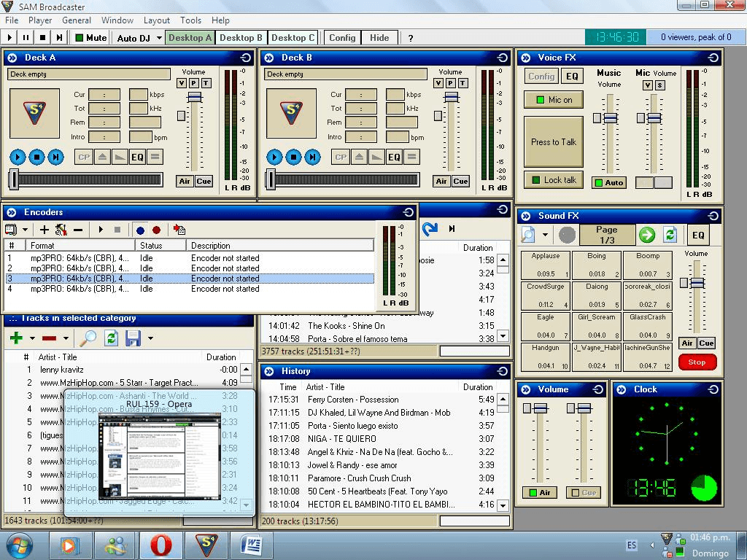Open the EQ on Deck A
Screen dimensions: 747x560
(x=137, y=156)
